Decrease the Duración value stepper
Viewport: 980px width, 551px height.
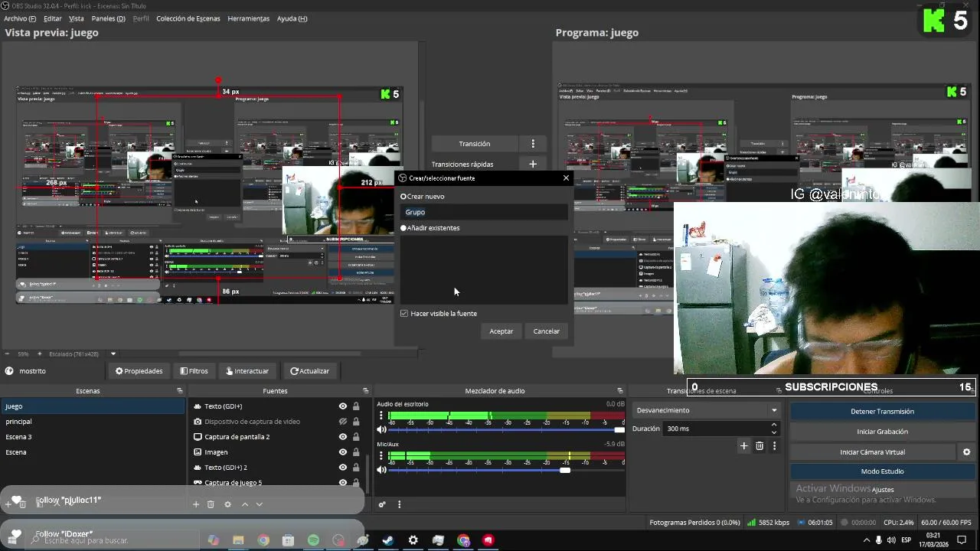pyautogui.click(x=774, y=432)
